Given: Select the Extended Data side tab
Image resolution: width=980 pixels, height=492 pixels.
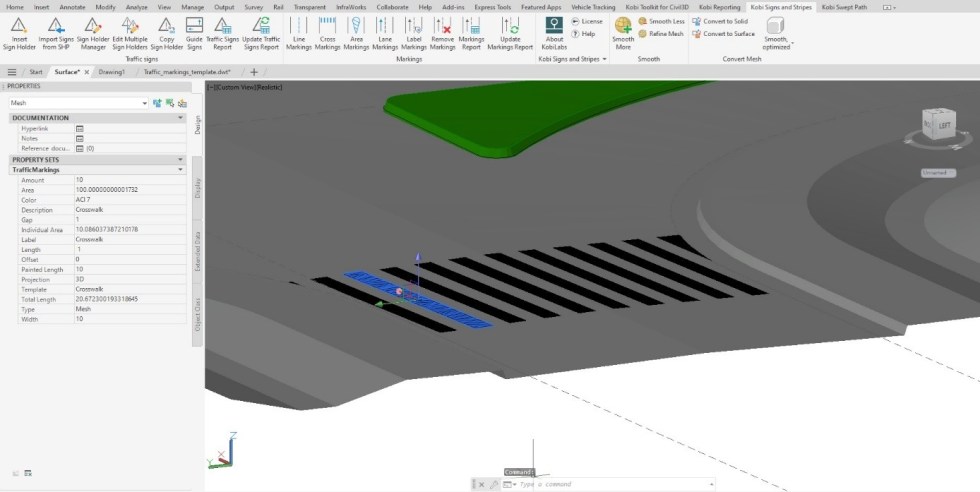Looking at the screenshot, I should pyautogui.click(x=198, y=251).
